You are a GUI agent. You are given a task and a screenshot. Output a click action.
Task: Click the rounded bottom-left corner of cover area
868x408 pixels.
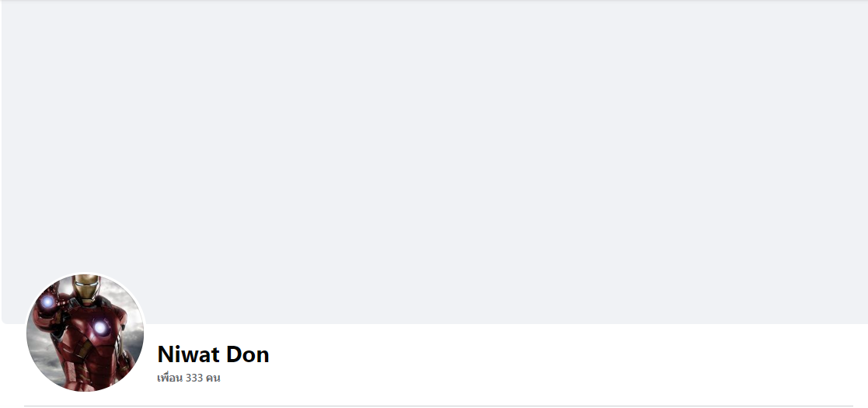point(5,320)
